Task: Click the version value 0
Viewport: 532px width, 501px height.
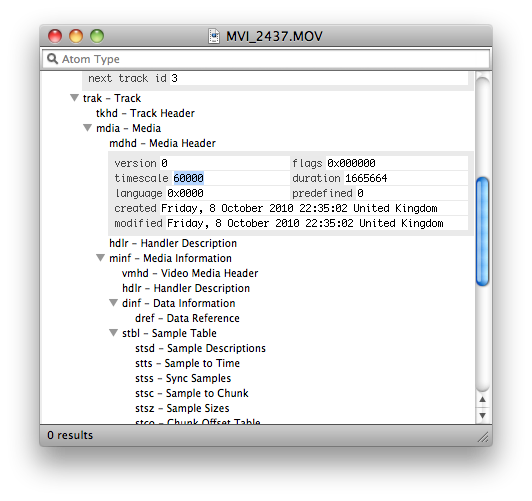Action: click(x=164, y=163)
